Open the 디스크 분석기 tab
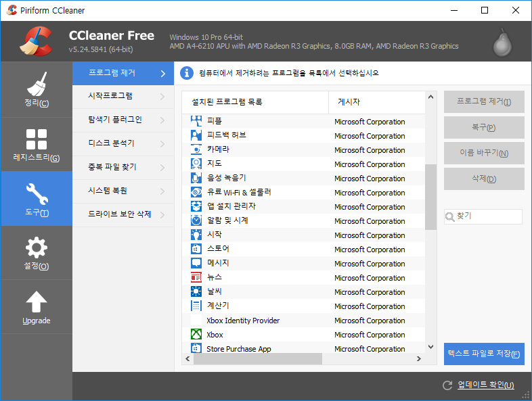Viewport: 532px width, 401px height. coord(123,144)
